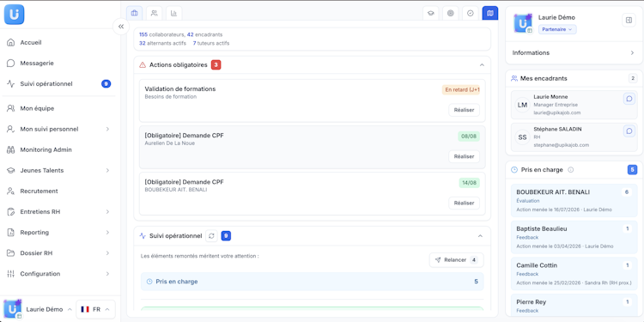Viewport: 644px width, 322px height.
Task: Collapse the sidebar with double-chevron button
Action: pyautogui.click(x=121, y=27)
